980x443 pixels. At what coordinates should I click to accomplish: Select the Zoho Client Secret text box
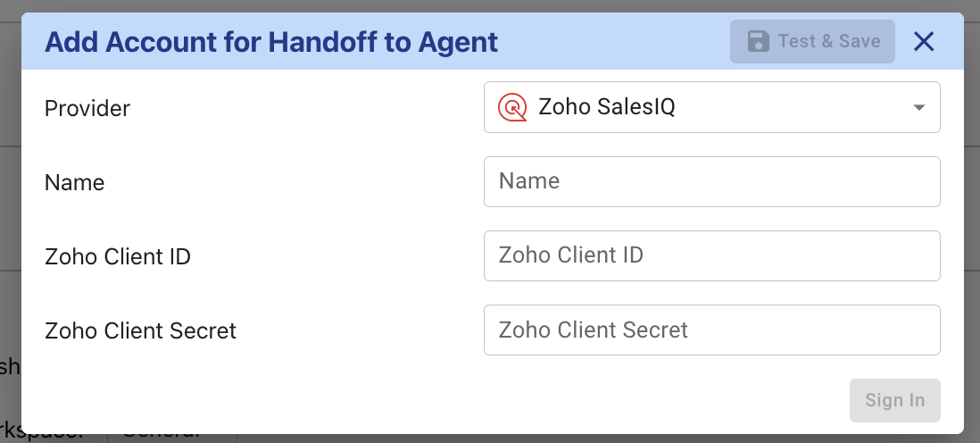tap(711, 330)
